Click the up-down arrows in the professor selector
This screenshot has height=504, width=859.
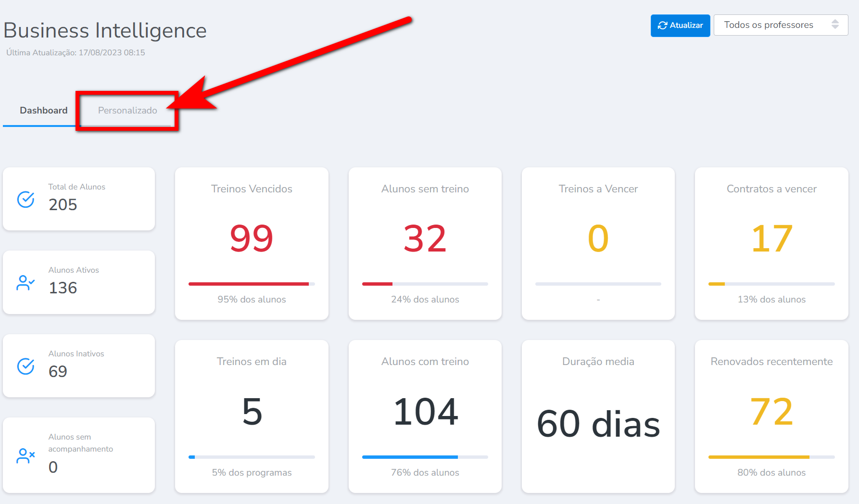point(835,25)
